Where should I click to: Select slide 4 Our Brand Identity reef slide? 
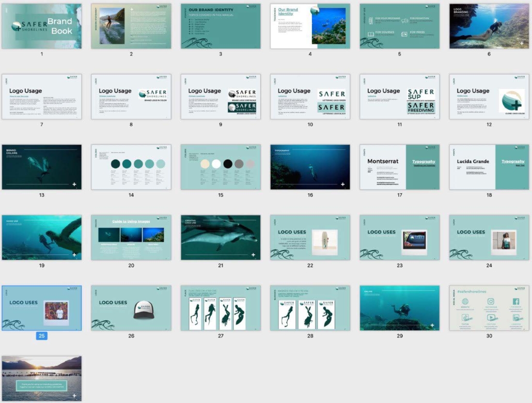[x=310, y=26]
